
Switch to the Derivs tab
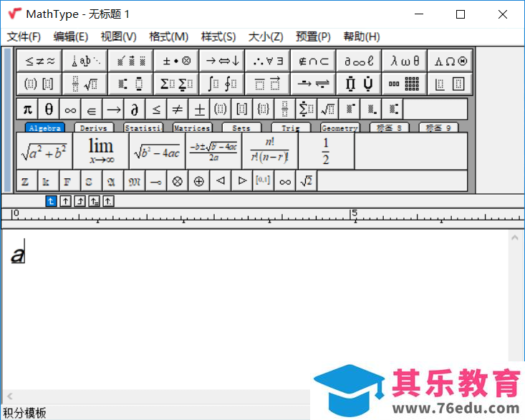(94, 128)
